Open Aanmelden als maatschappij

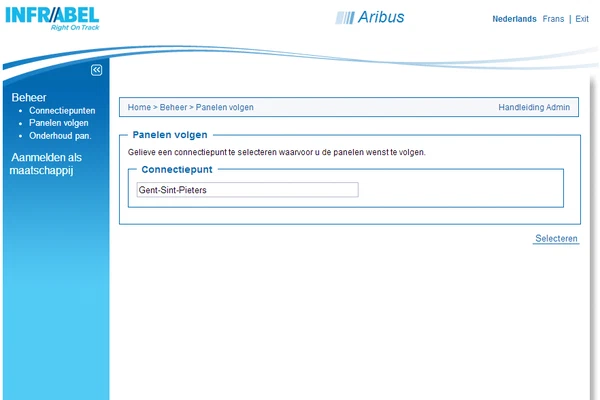coord(46,164)
